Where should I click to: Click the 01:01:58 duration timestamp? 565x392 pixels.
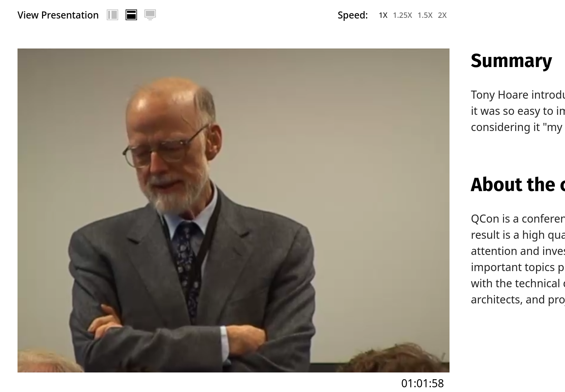423,383
